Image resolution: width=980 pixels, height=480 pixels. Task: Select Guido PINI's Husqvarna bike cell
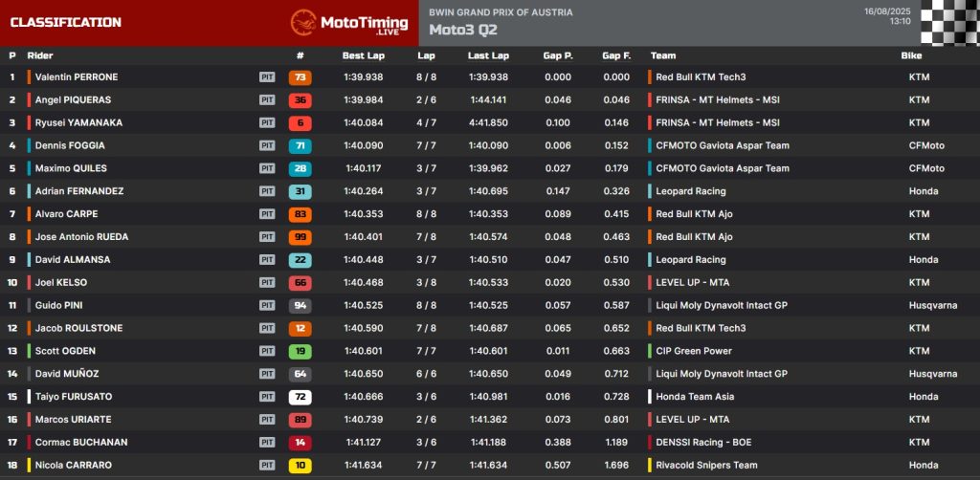(x=933, y=306)
